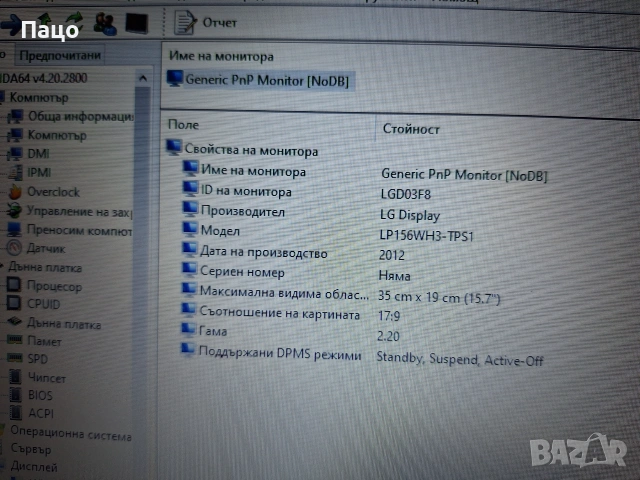640x480 pixels.
Task: Click the Отчет report toolbar button
Action: pyautogui.click(x=205, y=22)
